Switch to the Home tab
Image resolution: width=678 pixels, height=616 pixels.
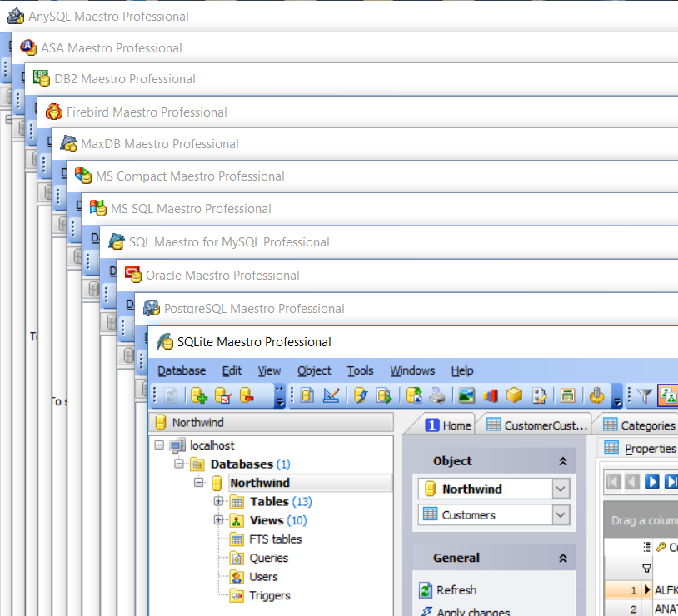click(447, 426)
